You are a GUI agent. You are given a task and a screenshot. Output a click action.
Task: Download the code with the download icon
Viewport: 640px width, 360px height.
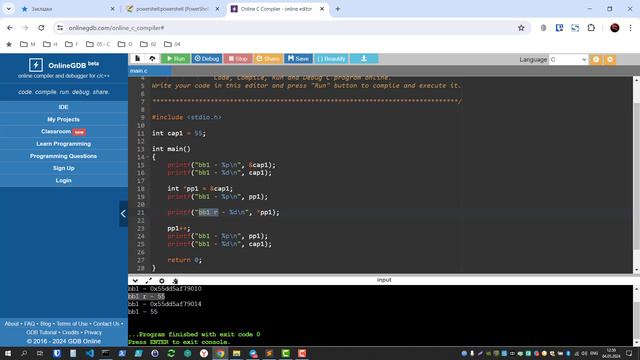[364, 59]
